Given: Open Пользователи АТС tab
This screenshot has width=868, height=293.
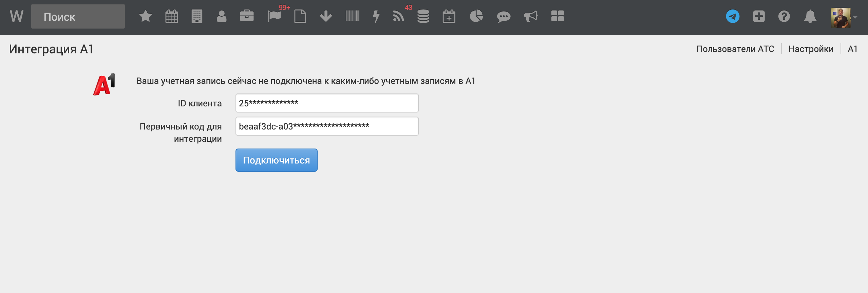Looking at the screenshot, I should point(735,49).
